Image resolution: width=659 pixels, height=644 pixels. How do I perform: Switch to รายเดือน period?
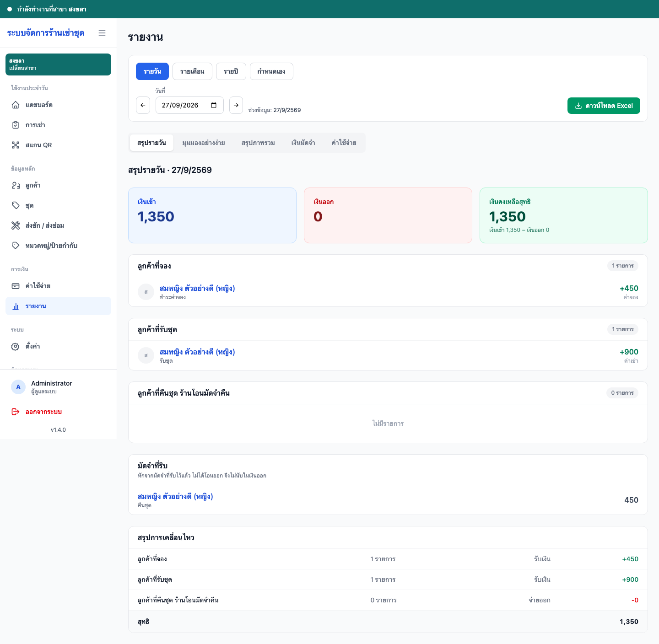point(192,71)
